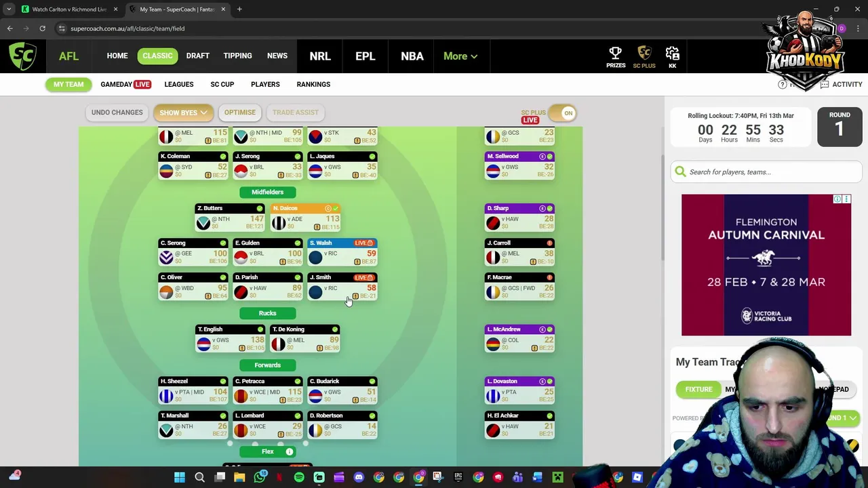Switch to NRL competition
This screenshot has height=488, width=868.
pyautogui.click(x=320, y=56)
